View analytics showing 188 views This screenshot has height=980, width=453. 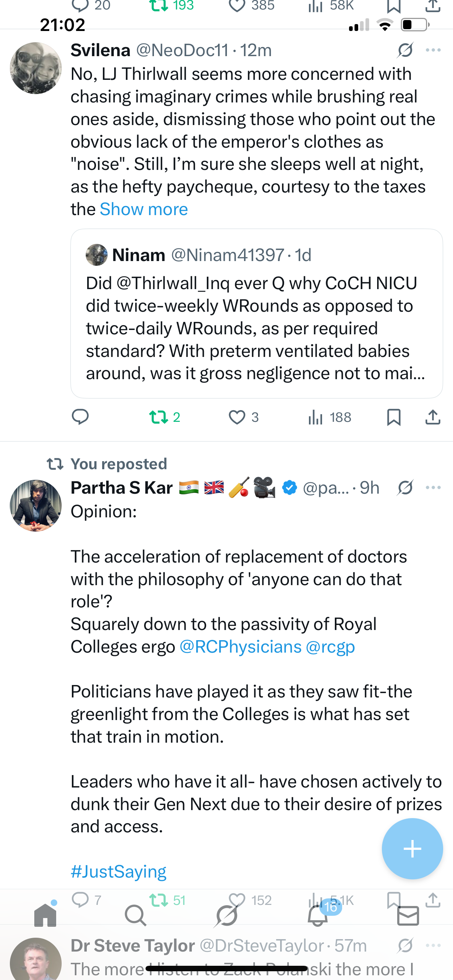coord(330,417)
